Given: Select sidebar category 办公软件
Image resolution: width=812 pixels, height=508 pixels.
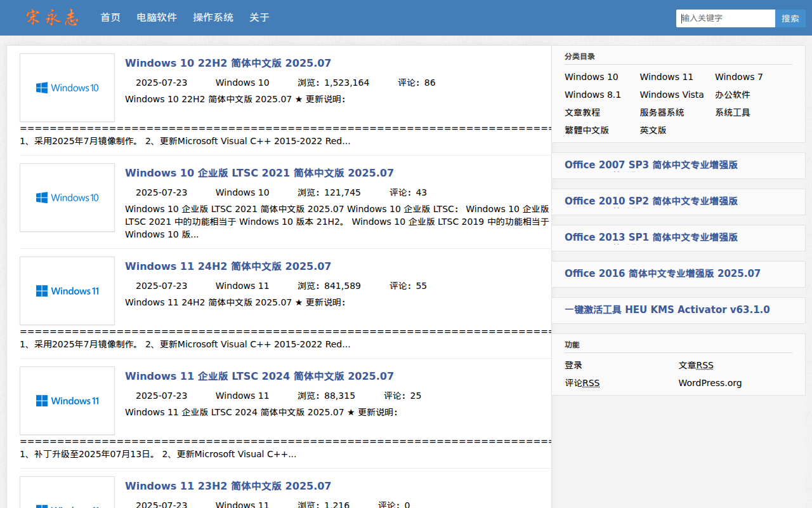Looking at the screenshot, I should (733, 95).
